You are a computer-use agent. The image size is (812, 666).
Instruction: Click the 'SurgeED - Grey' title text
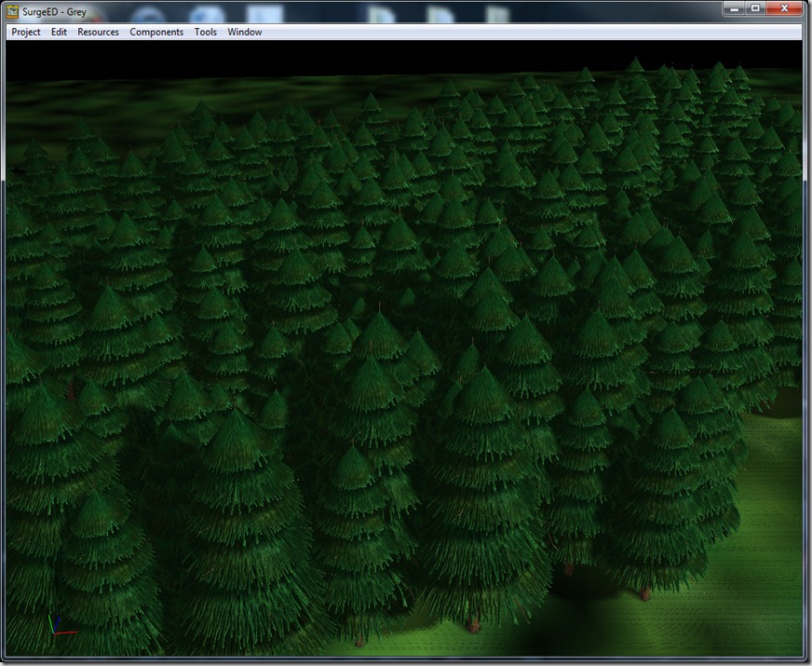pyautogui.click(x=54, y=12)
